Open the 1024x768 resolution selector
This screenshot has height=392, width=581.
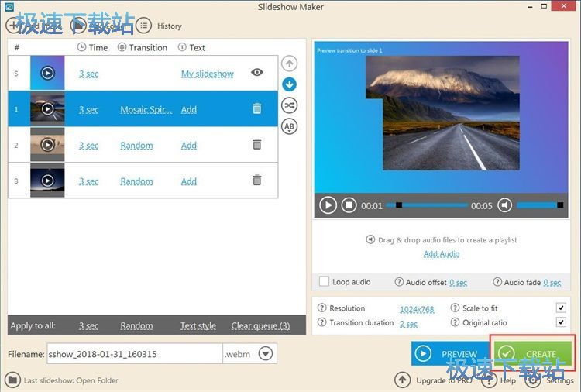pyautogui.click(x=418, y=308)
